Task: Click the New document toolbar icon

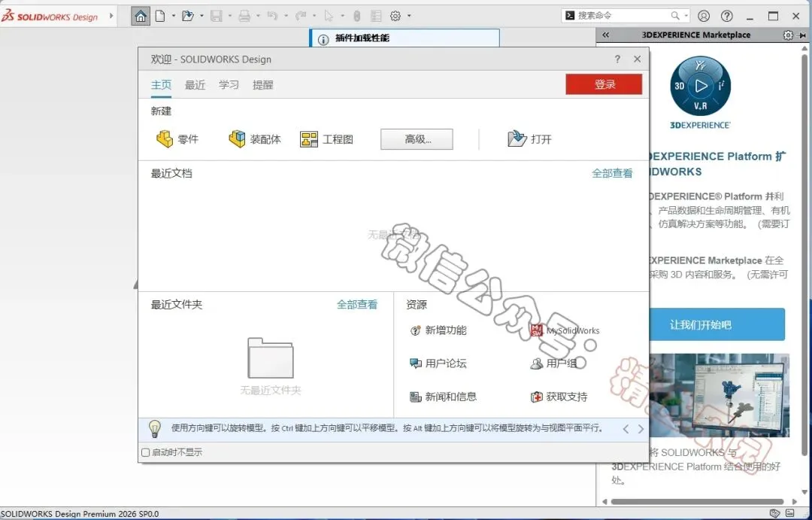Action: pyautogui.click(x=161, y=16)
